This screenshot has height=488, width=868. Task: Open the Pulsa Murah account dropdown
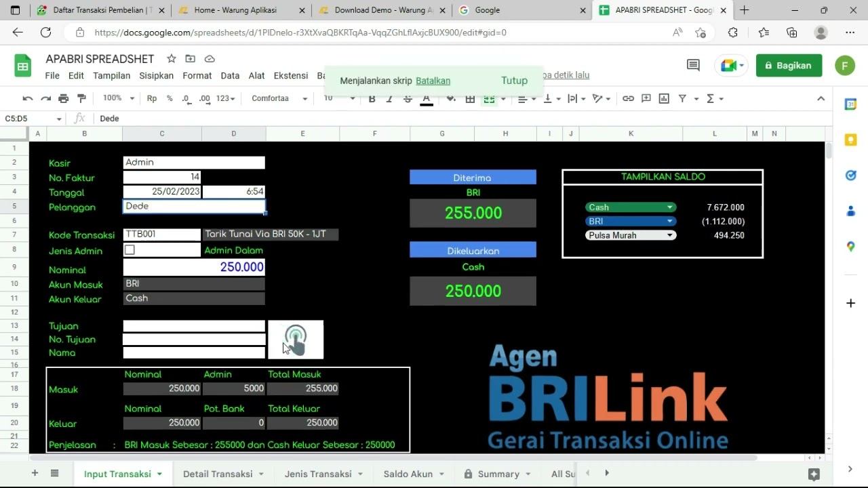[x=630, y=235]
